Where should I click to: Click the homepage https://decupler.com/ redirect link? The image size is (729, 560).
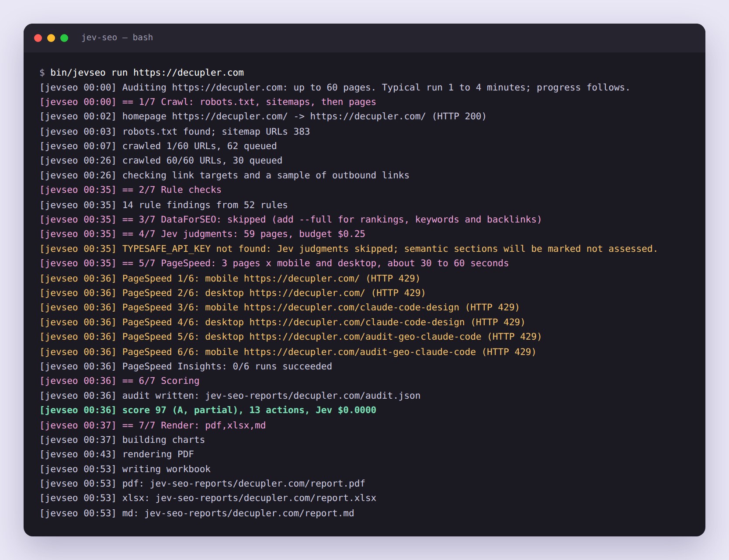pyautogui.click(x=229, y=116)
